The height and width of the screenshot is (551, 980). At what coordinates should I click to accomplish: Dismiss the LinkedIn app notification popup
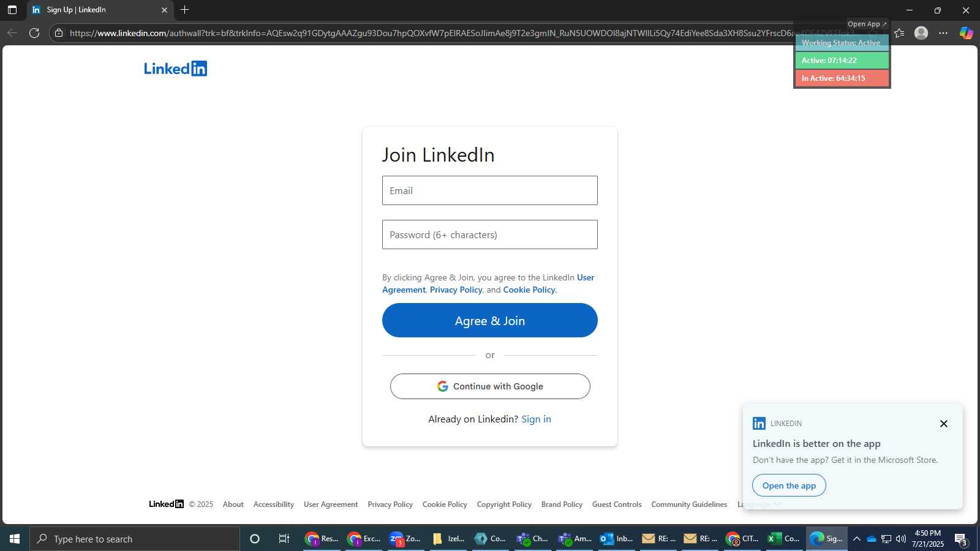[944, 424]
